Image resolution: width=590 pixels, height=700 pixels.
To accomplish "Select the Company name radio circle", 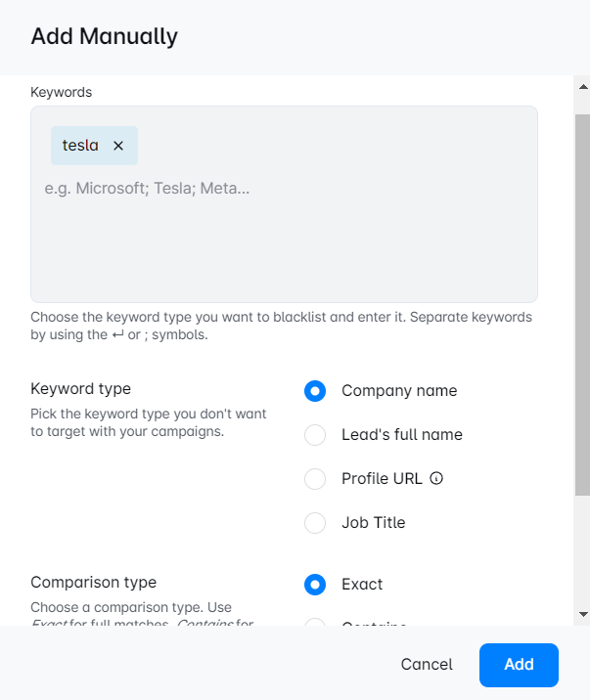I will pyautogui.click(x=315, y=391).
